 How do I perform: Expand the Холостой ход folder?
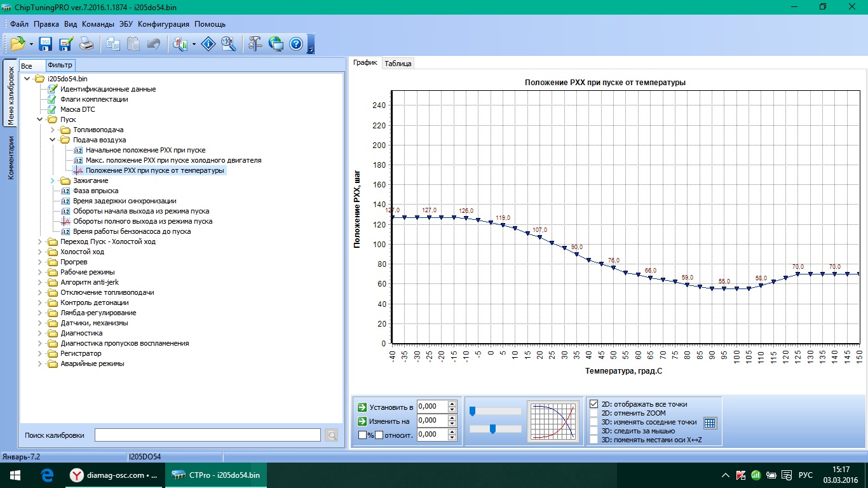tap(40, 252)
